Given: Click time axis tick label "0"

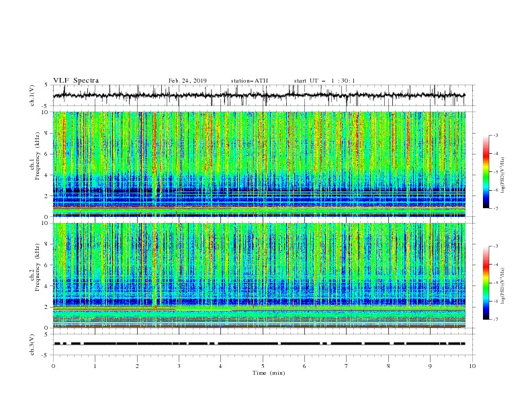Looking at the screenshot, I should click(x=53, y=366).
